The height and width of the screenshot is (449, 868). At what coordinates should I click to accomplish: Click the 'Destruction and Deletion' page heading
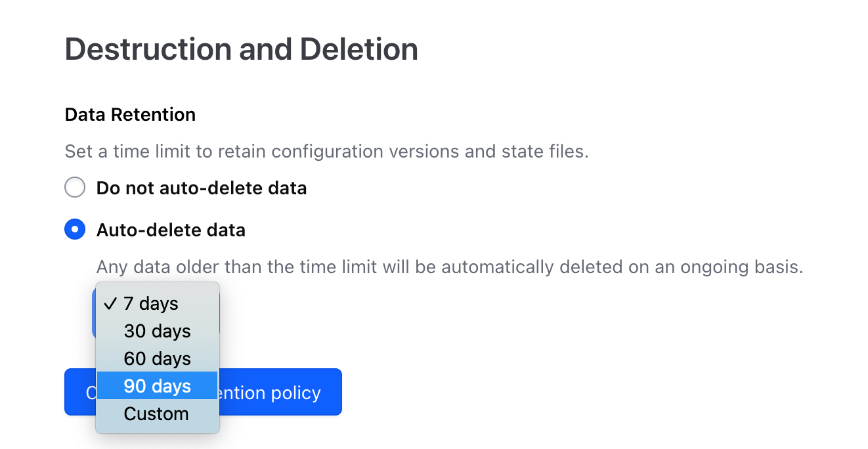coord(241,50)
